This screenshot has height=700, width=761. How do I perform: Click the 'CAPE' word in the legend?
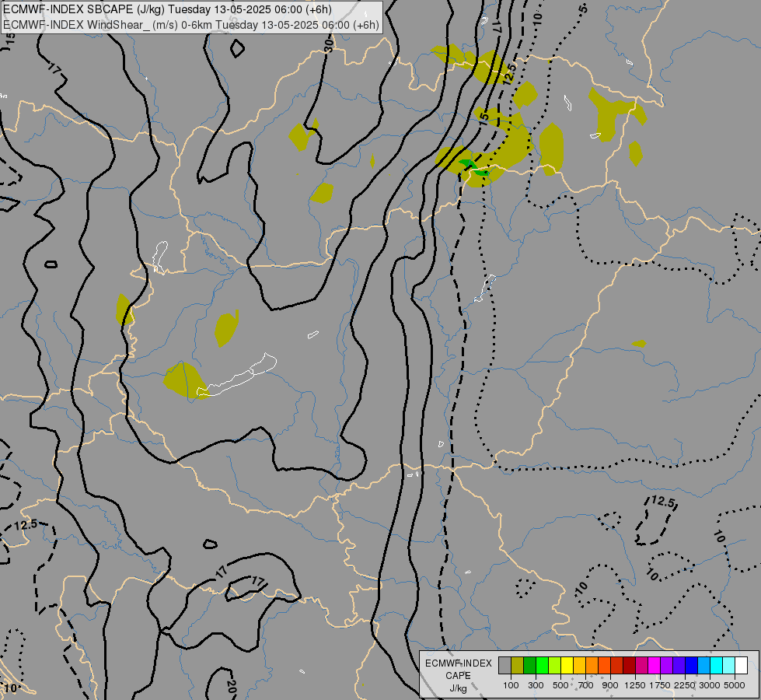pyautogui.click(x=458, y=676)
